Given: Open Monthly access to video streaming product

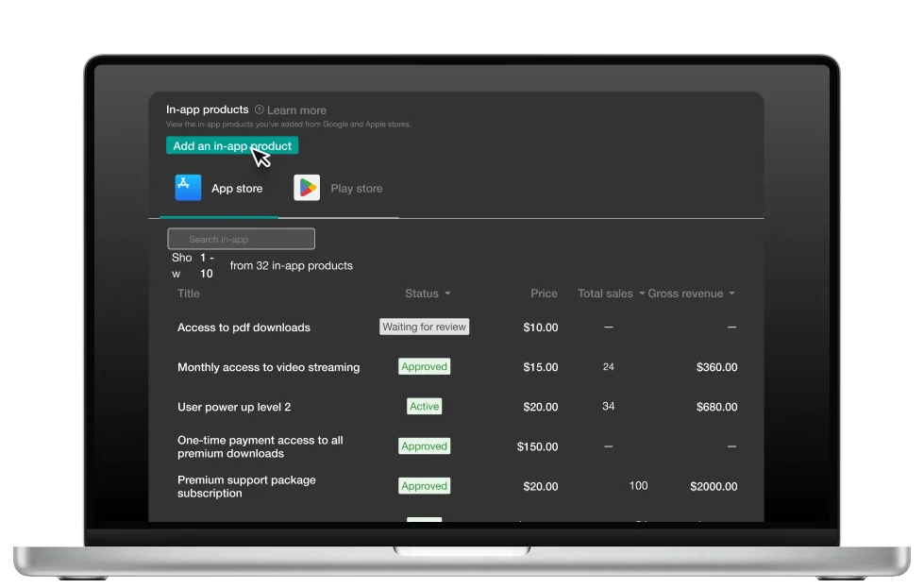Looking at the screenshot, I should coord(268,367).
